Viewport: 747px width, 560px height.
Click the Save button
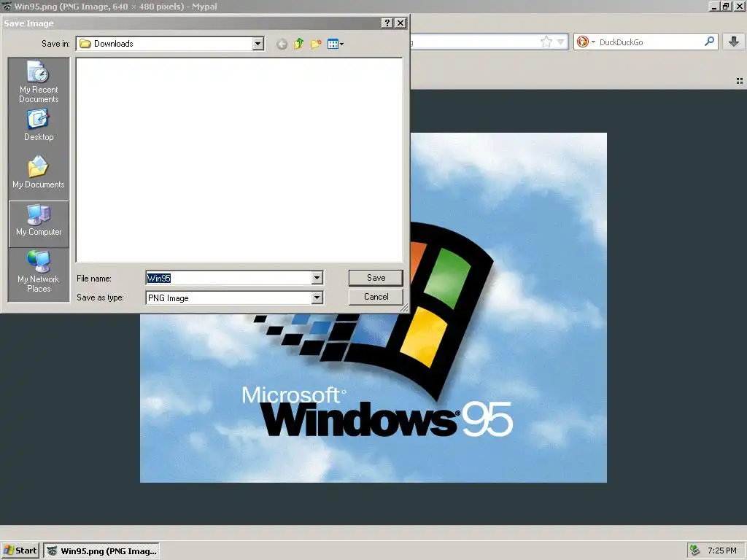(x=376, y=278)
